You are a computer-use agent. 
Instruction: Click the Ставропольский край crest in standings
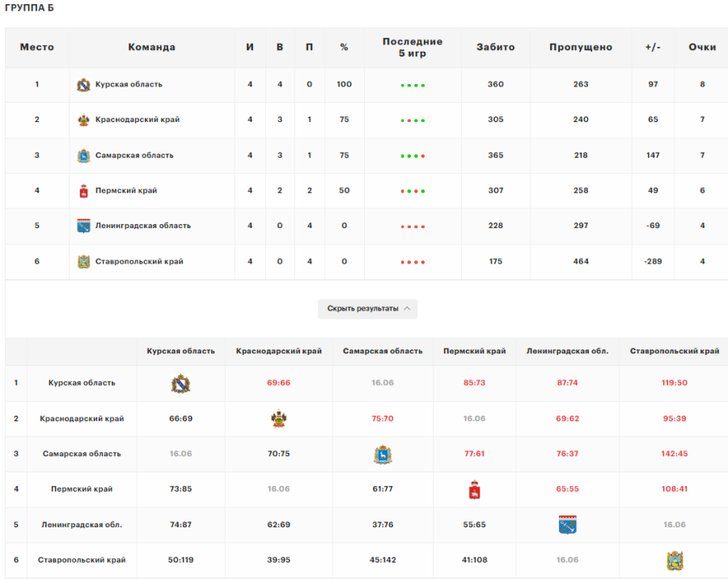(x=83, y=262)
